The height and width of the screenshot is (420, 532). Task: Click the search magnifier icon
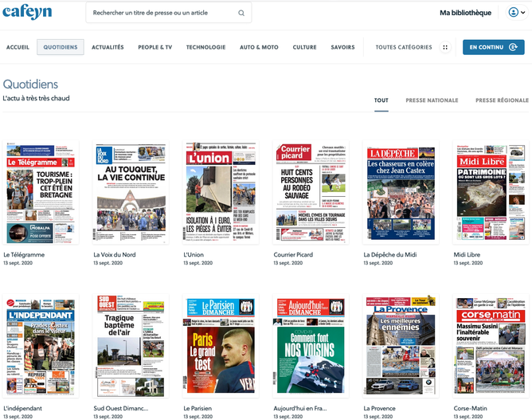coord(241,14)
